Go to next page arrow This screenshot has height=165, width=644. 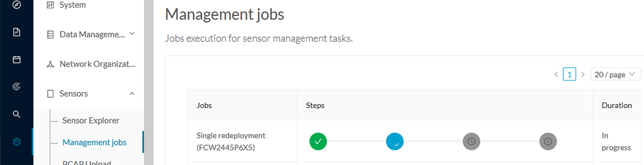(583, 75)
